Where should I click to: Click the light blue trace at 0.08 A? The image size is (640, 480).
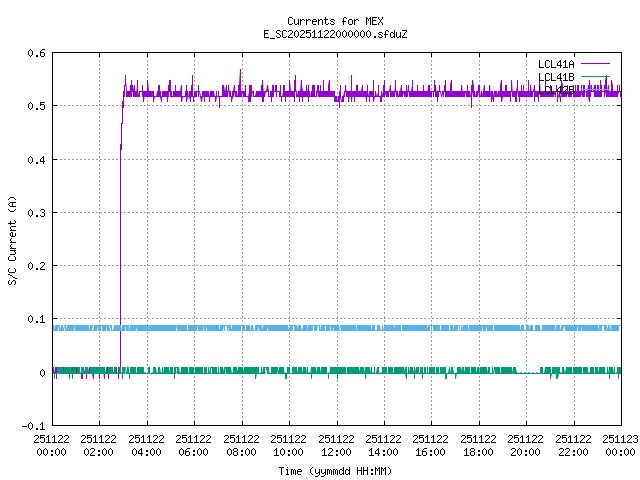pos(300,328)
